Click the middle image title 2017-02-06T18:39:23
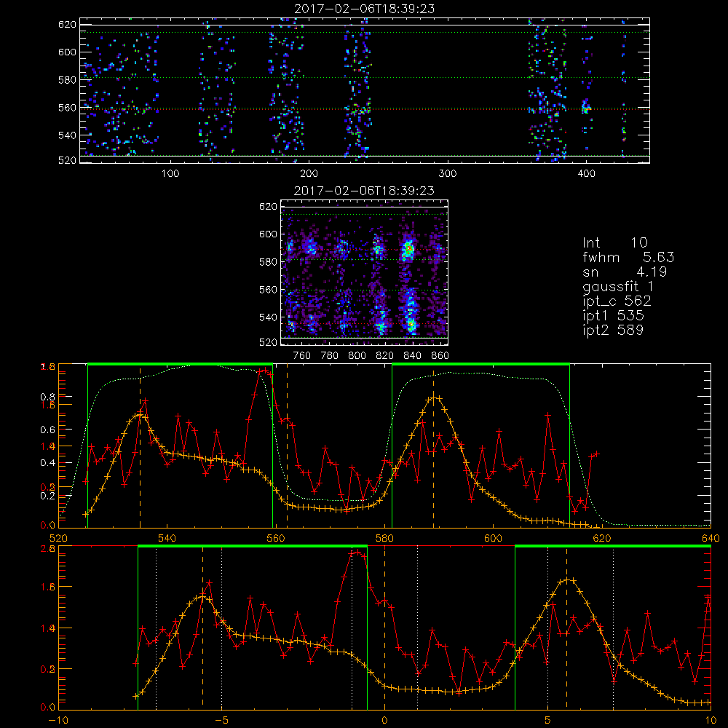 point(365,191)
